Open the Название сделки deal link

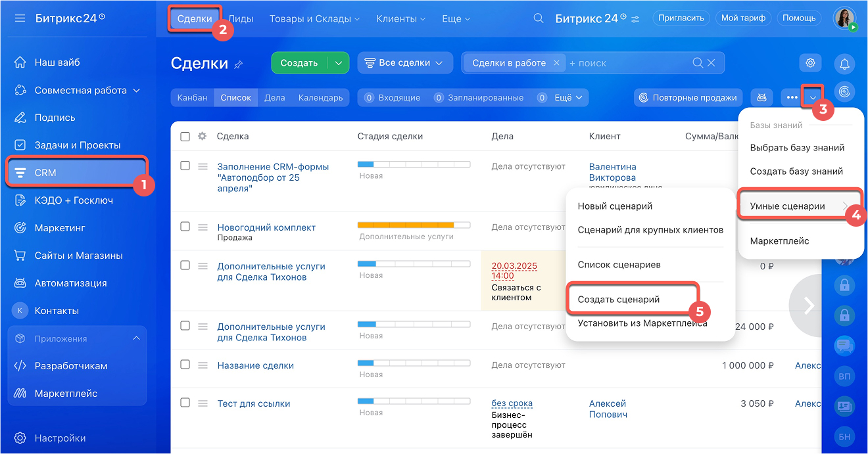point(255,365)
